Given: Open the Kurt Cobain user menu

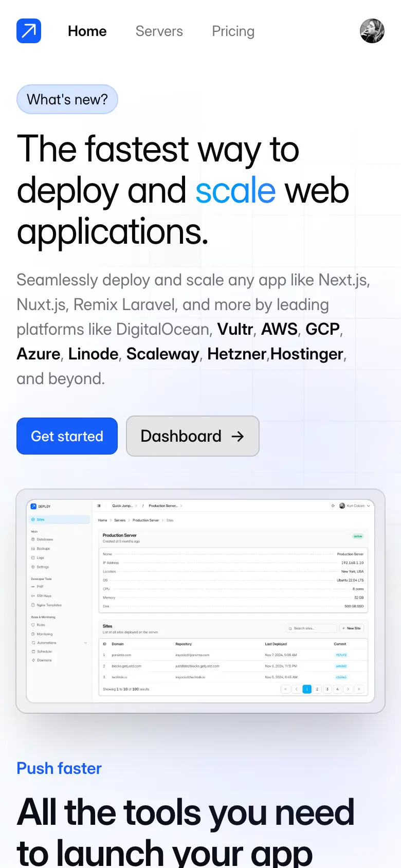Looking at the screenshot, I should click(x=355, y=506).
